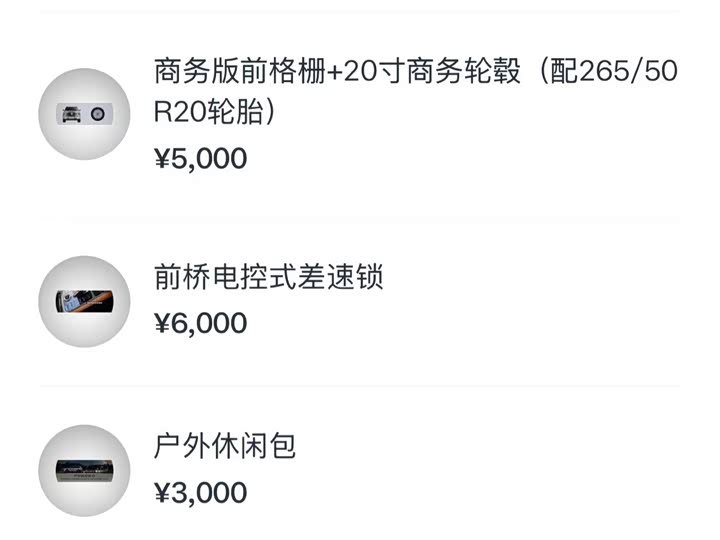
Task: Select the 户外休闲包 option title
Action: click(225, 446)
